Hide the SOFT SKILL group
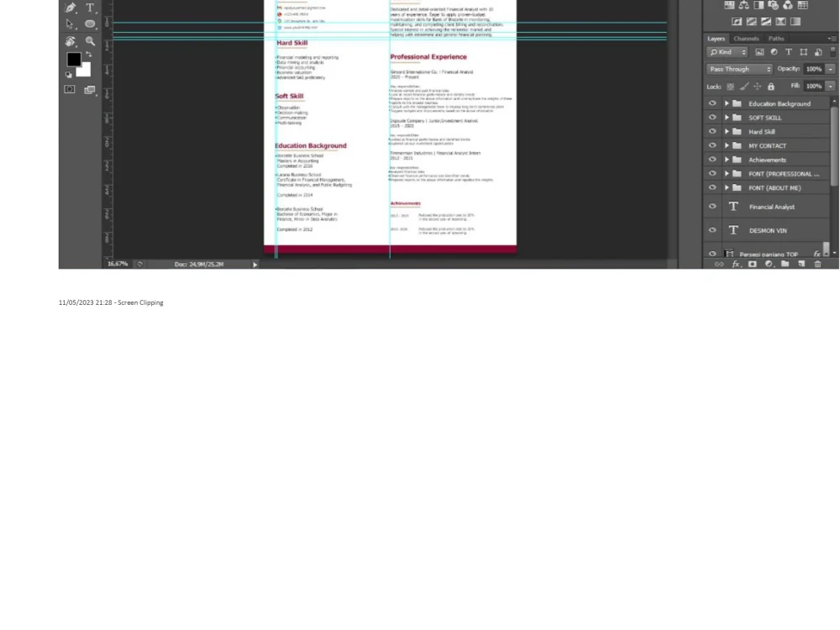Viewport: 840px width, 630px height. [712, 118]
